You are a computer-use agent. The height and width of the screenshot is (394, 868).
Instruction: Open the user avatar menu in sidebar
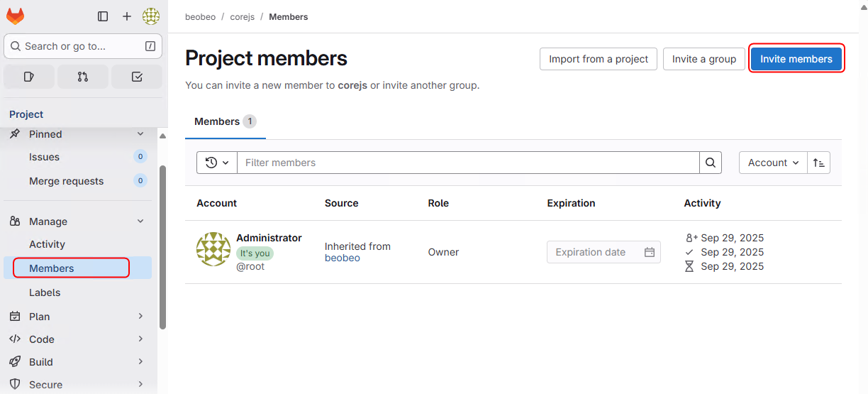[x=150, y=16]
